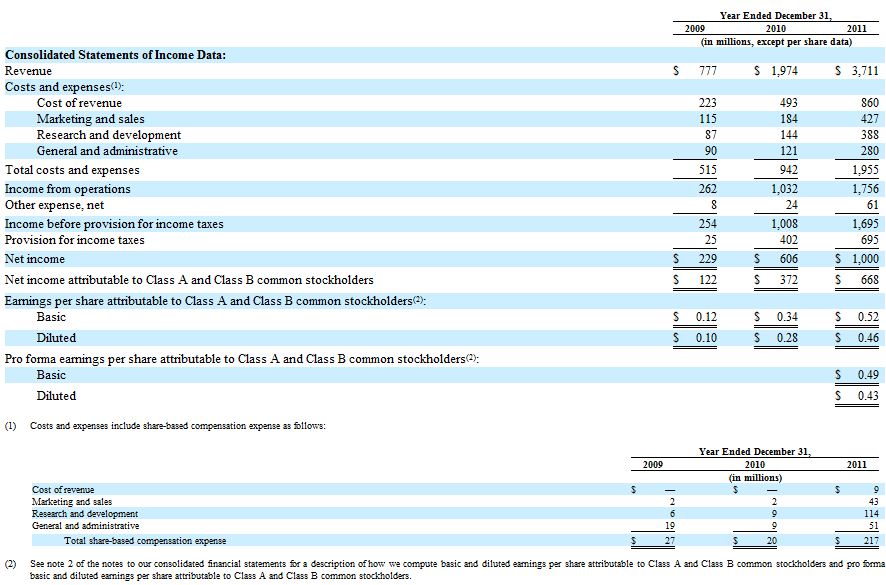The height and width of the screenshot is (585, 886).
Task: Click the 2011 Research and development value 388
Action: point(870,135)
